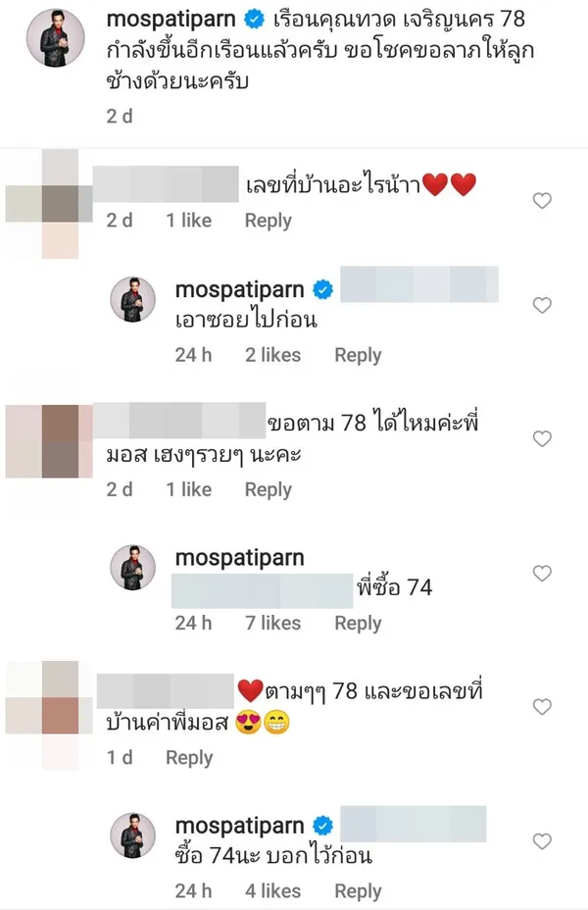Screen dimensions: 588x910
Task: Tap the verified badge in the post caption
Action: [254, 20]
